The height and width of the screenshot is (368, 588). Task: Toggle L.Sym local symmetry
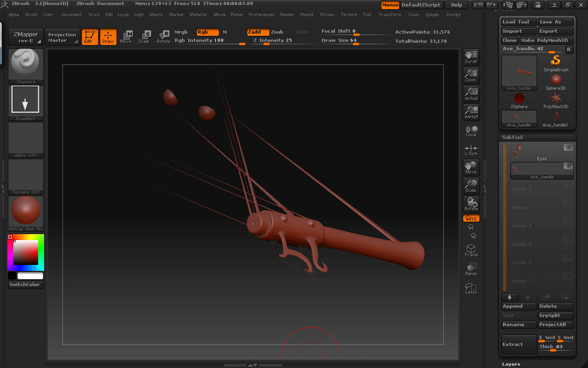pos(471,149)
